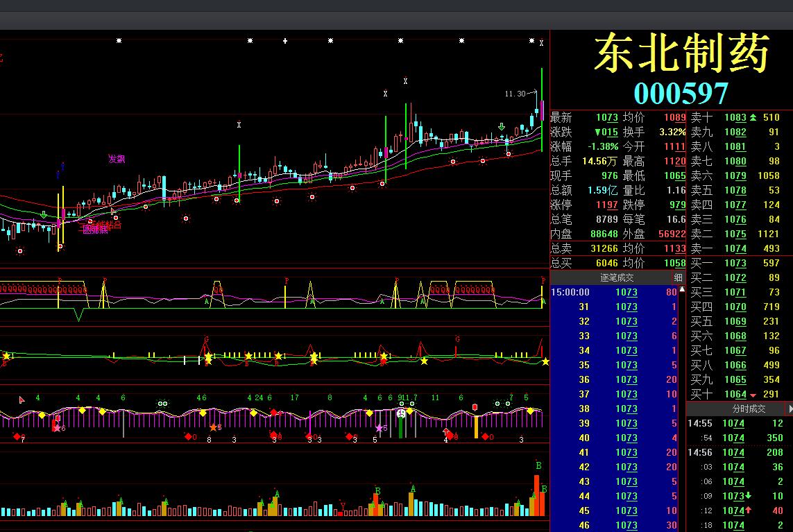The width and height of the screenshot is (793, 532).
Task: Click the 今开 opening price 1111
Action: click(674, 146)
